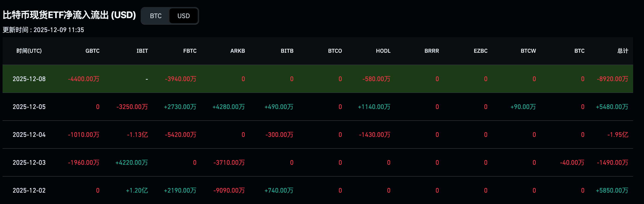Click the 时间(UTC) column header
The height and width of the screenshot is (204, 644).
pos(29,51)
